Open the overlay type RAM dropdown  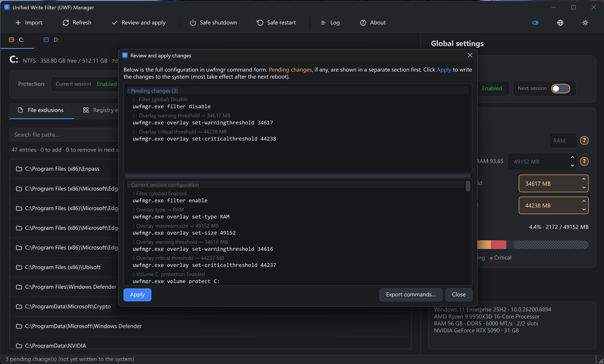[563, 141]
